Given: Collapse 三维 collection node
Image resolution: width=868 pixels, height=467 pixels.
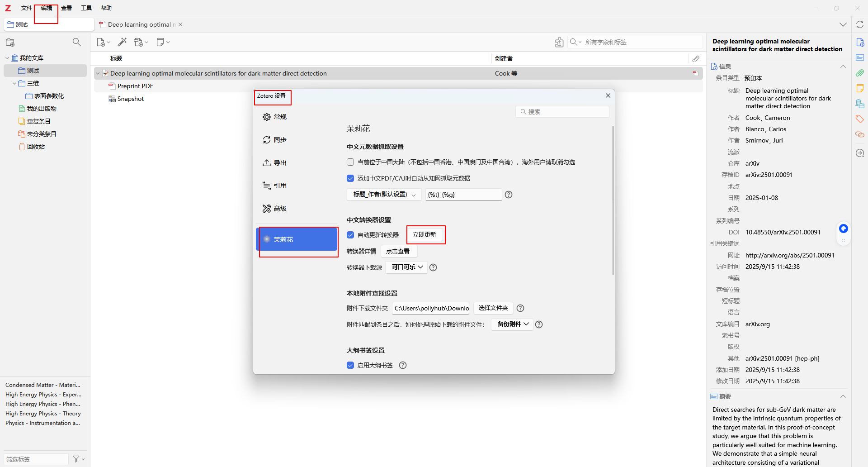Looking at the screenshot, I should (x=14, y=83).
